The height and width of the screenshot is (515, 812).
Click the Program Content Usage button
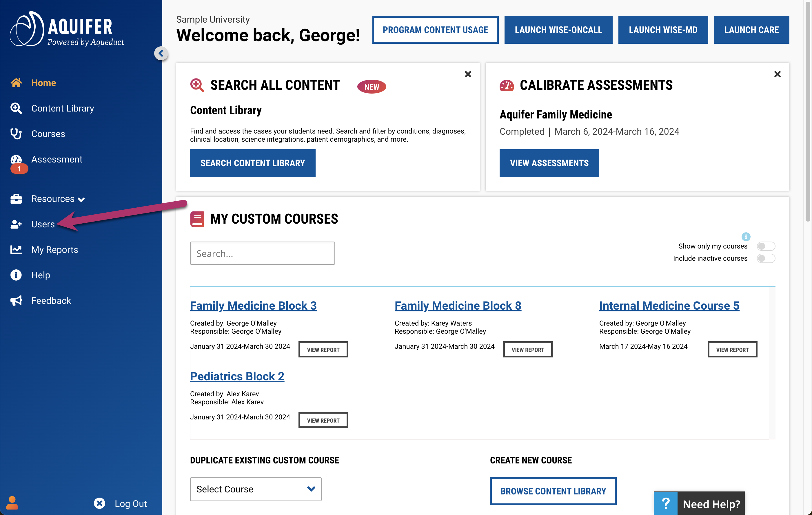(x=435, y=30)
